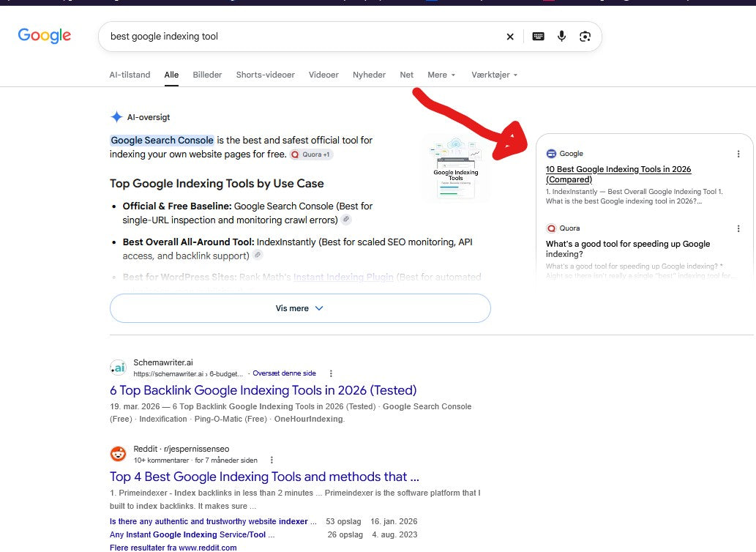The height and width of the screenshot is (552, 756).
Task: Click schemawriter.ai URL breadcrumb text
Action: pos(188,373)
